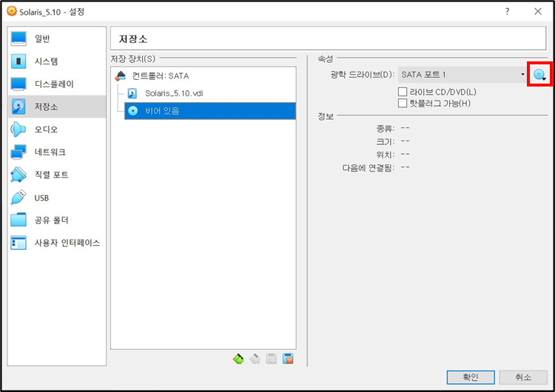Image resolution: width=555 pixels, height=392 pixels.
Task: Click the 오디오 speaker icon
Action: coord(18,129)
